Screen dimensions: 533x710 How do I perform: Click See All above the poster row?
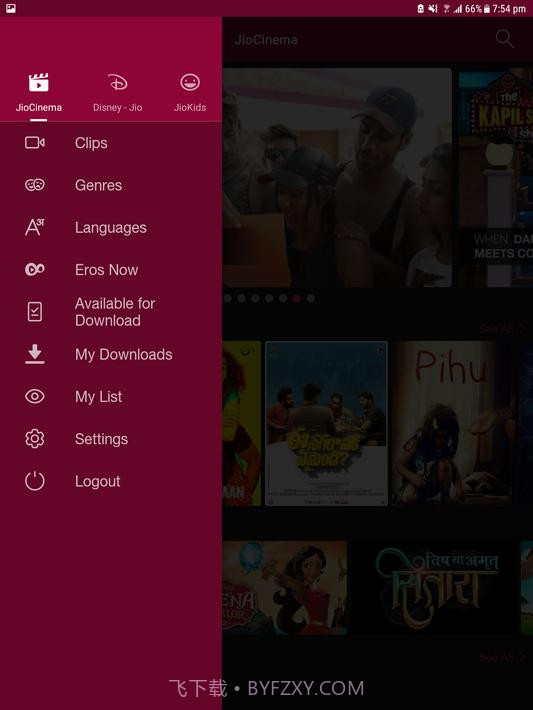(502, 329)
